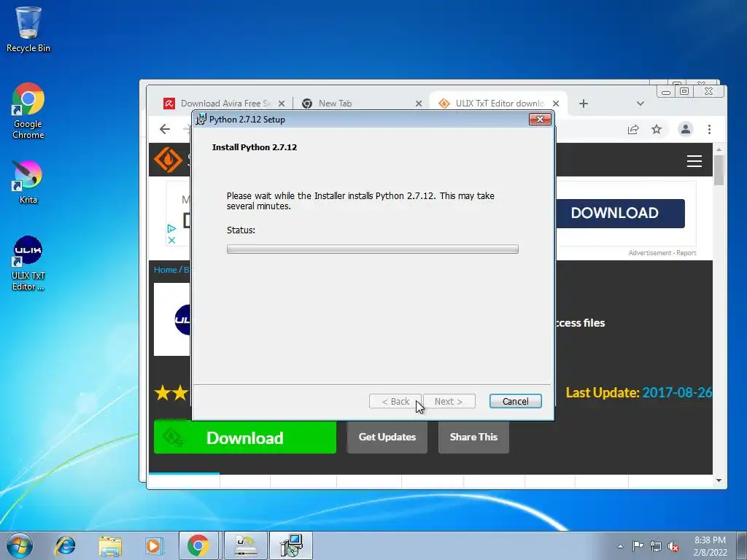The image size is (747, 560).
Task: Click the dark blue DOWNLOAD ad button
Action: [x=620, y=214]
